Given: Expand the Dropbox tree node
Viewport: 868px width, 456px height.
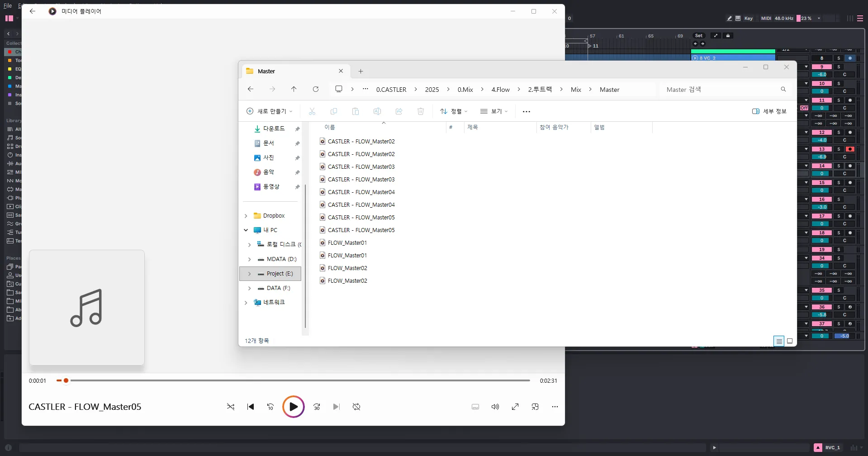Looking at the screenshot, I should [x=246, y=216].
